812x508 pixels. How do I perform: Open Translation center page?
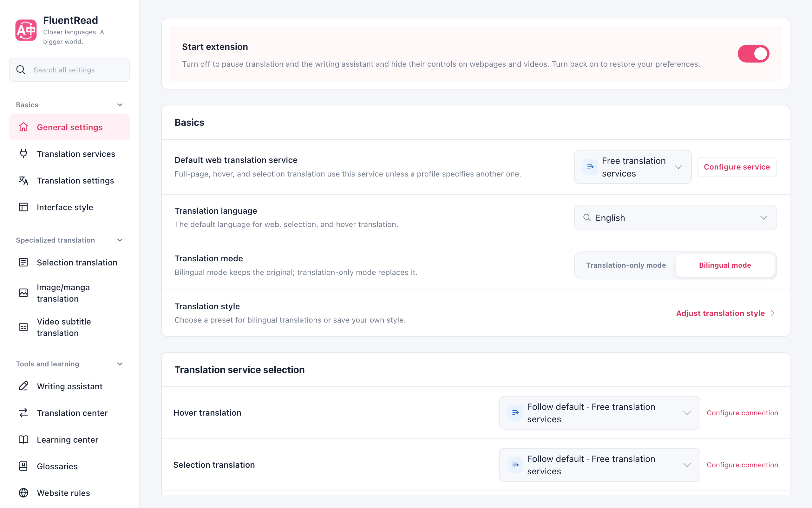69,412
